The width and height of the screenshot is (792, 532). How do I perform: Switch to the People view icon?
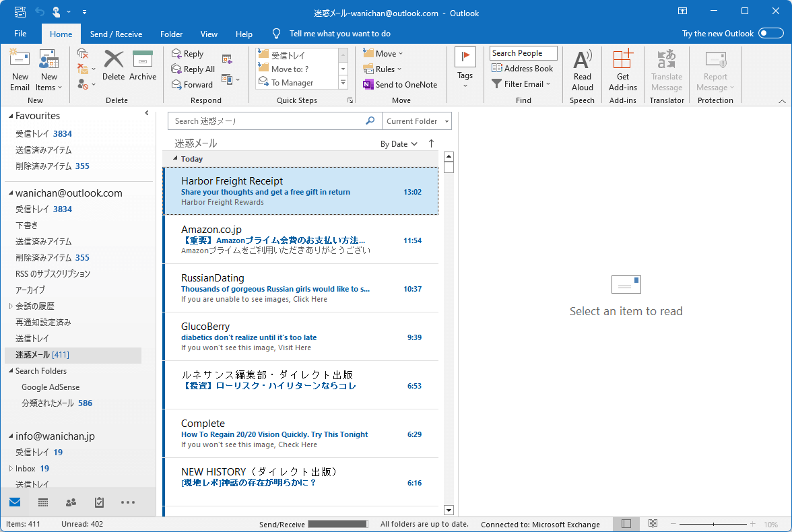point(71,502)
